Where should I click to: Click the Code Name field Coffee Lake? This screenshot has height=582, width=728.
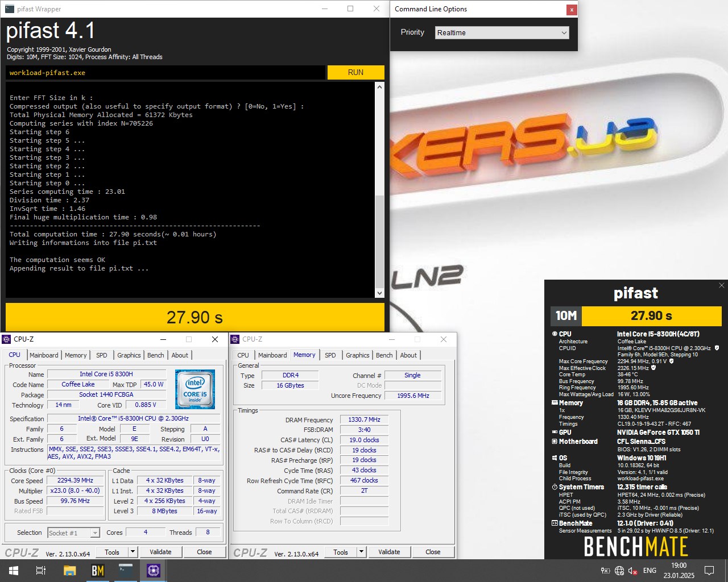click(78, 385)
